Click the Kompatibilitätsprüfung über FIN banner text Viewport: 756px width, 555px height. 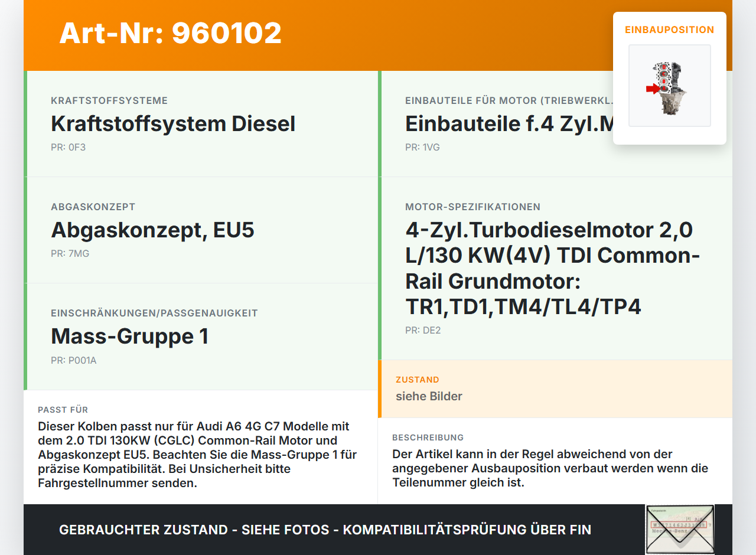(x=324, y=530)
